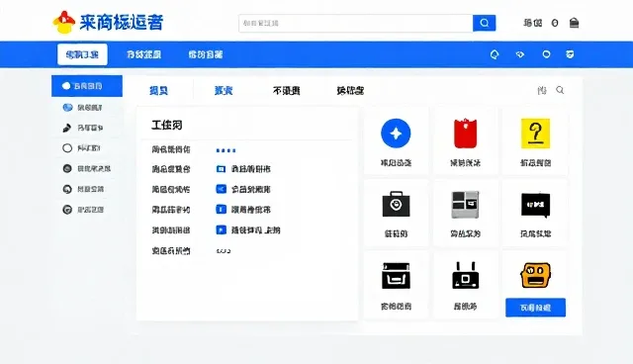Screen dimensions: 633x364
Task: Click the red and yellow mushroom logo
Action: (63, 22)
